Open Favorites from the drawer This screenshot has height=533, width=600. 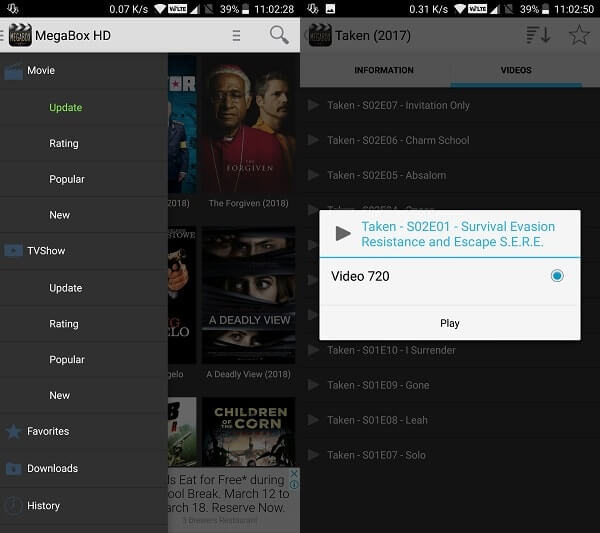point(84,432)
